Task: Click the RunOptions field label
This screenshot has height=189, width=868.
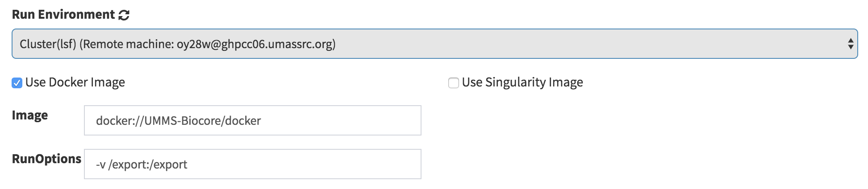Action: 46,159
